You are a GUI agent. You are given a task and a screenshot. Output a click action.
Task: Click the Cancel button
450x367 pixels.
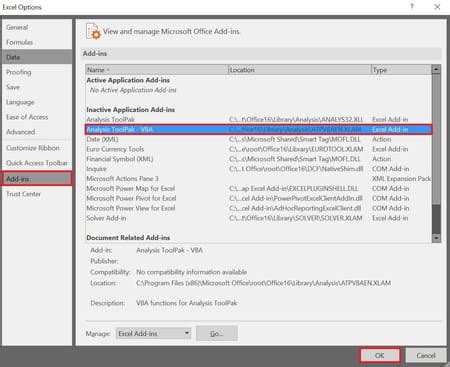(x=426, y=355)
